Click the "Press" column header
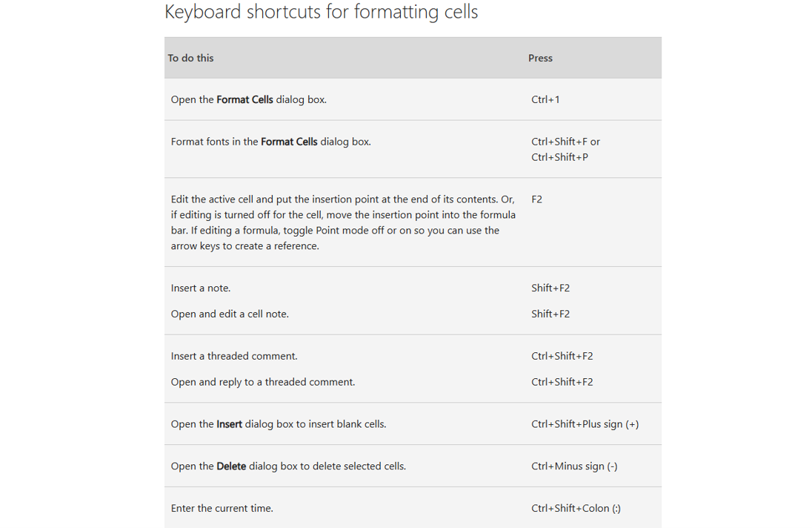 pyautogui.click(x=540, y=58)
